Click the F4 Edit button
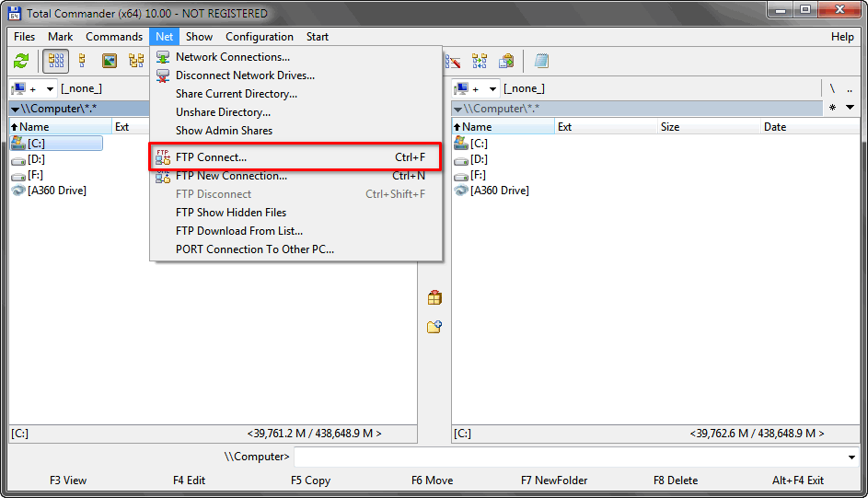868x498 pixels. click(189, 481)
